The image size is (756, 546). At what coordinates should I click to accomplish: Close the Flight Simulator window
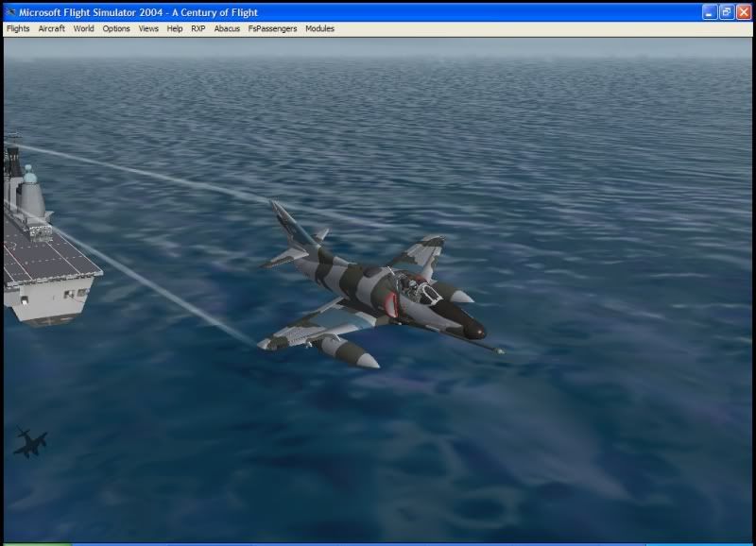coord(744,12)
